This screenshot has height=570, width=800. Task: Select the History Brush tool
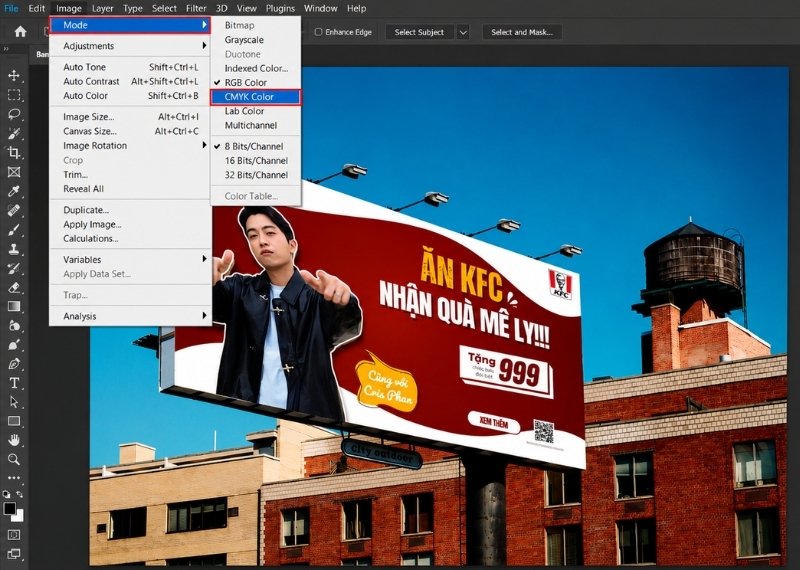click(x=14, y=268)
